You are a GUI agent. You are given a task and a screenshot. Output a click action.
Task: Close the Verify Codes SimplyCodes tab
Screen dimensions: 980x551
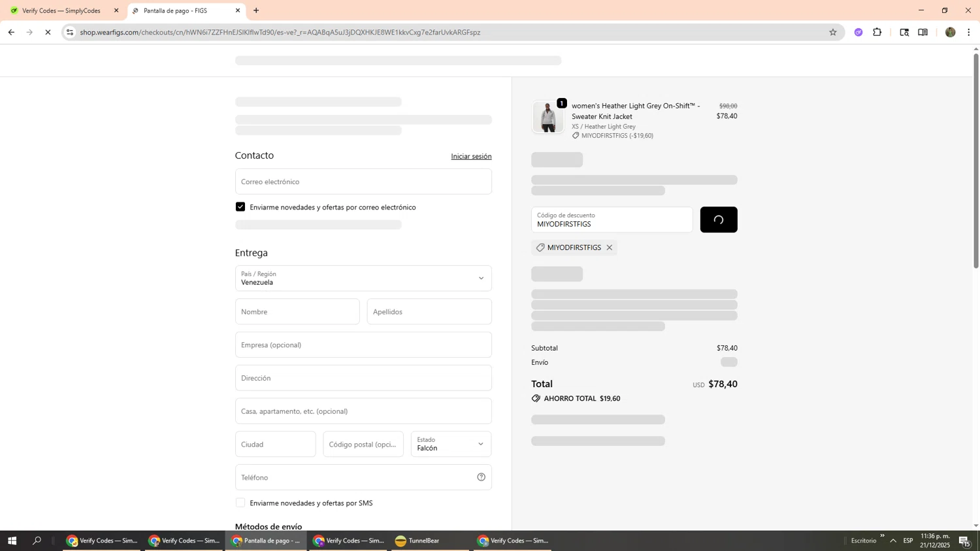[116, 10]
